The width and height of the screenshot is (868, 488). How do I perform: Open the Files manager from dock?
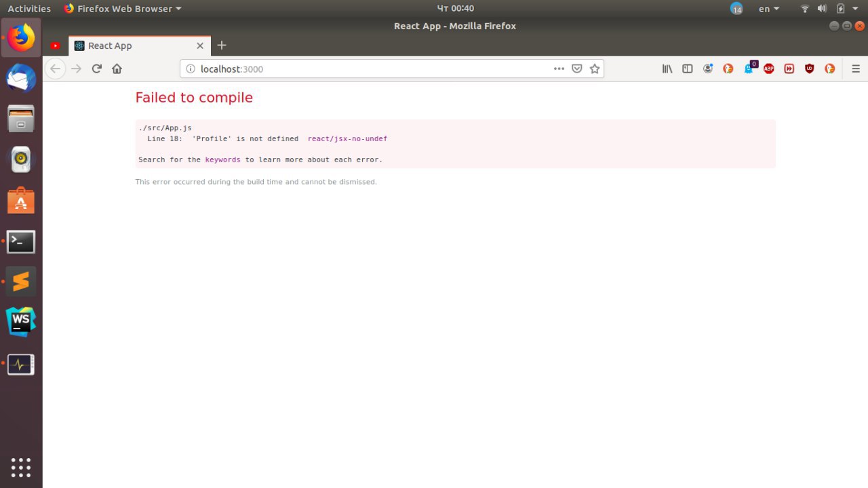21,119
